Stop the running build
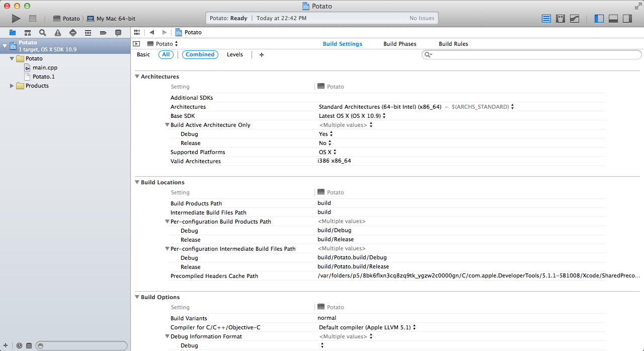 pyautogui.click(x=33, y=19)
